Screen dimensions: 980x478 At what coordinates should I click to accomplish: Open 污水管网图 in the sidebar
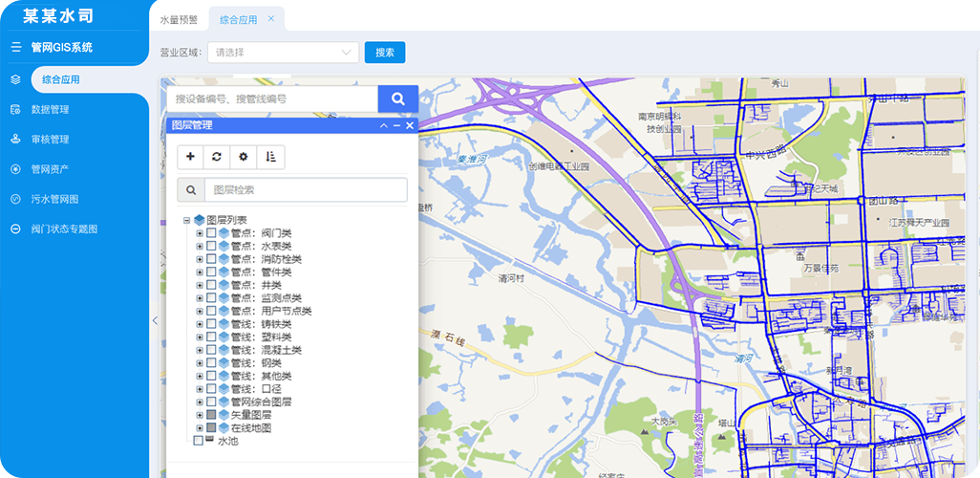pyautogui.click(x=55, y=200)
